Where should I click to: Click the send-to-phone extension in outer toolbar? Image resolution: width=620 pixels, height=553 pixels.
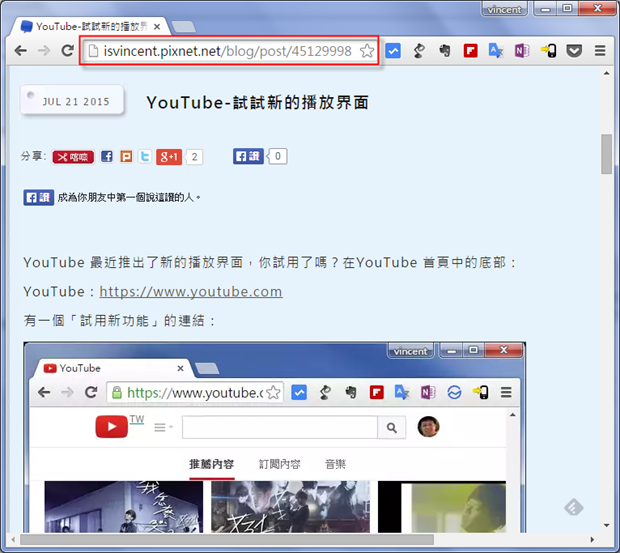548,51
